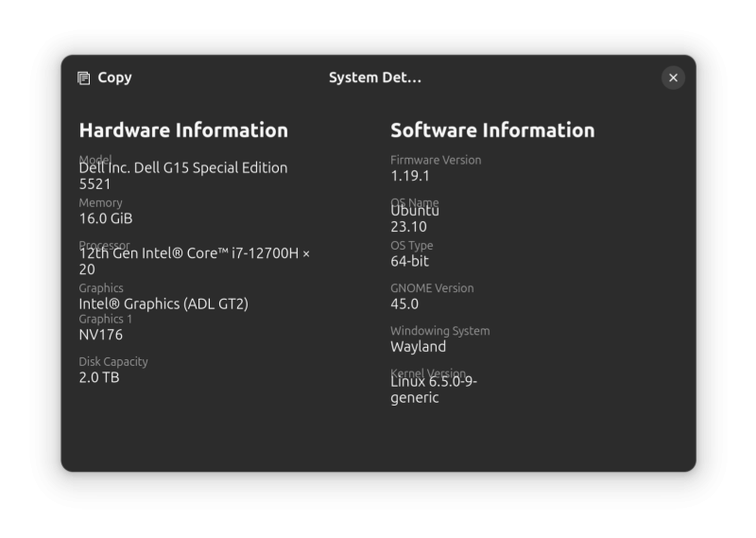This screenshot has width=756, height=538.
Task: Click the System Det... window title
Action: point(374,78)
